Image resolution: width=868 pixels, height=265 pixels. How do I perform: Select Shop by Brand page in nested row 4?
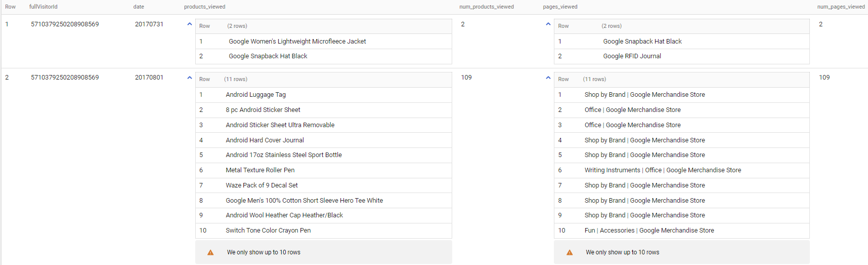coord(645,140)
